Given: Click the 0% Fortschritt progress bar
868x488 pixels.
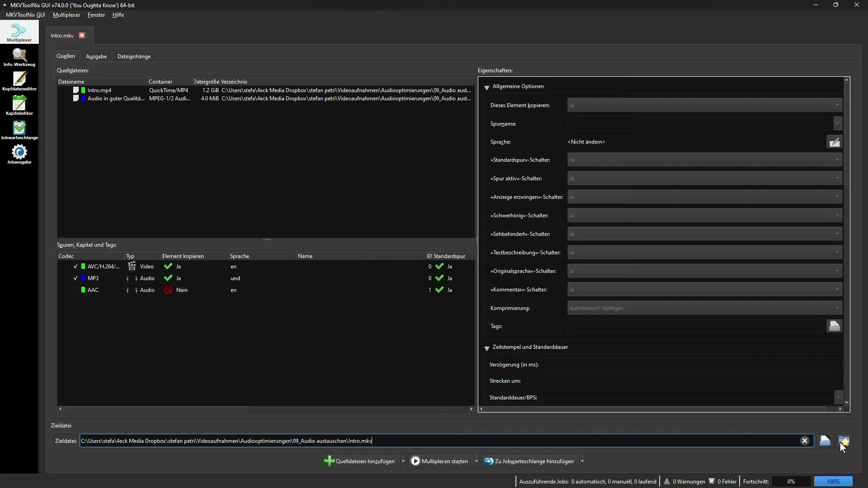Looking at the screenshot, I should [791, 481].
